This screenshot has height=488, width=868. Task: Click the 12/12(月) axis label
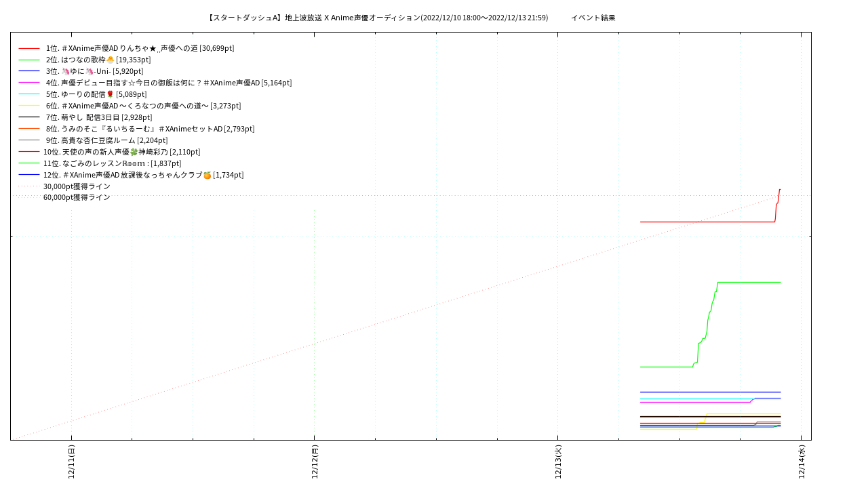coord(315,462)
